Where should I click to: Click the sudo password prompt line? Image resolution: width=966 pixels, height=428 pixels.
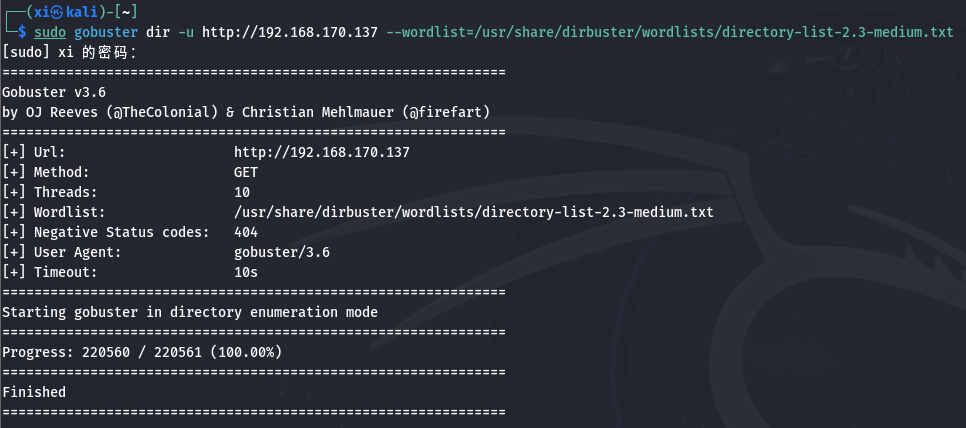point(69,52)
